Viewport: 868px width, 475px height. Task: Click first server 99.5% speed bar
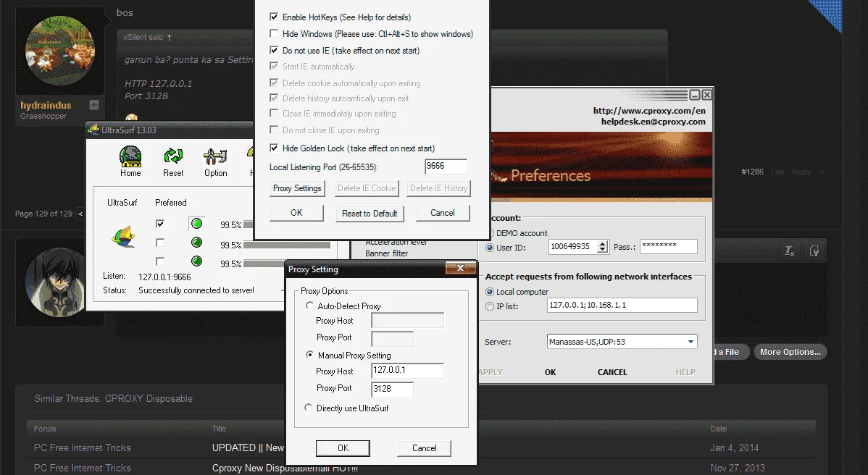(249, 225)
